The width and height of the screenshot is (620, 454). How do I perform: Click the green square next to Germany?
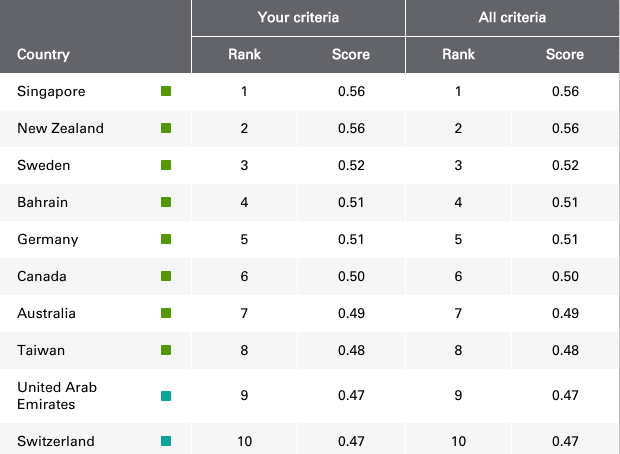pyautogui.click(x=166, y=240)
